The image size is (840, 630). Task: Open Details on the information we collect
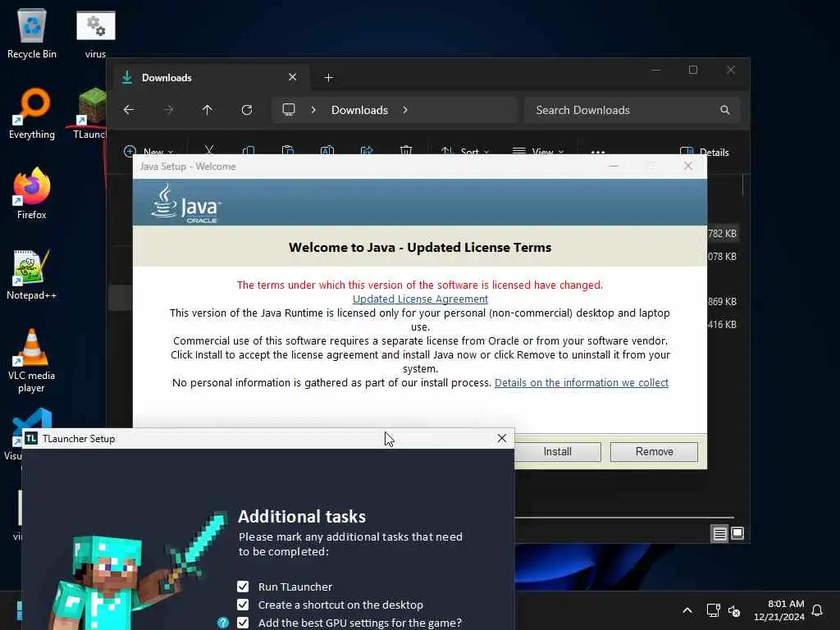(x=582, y=382)
